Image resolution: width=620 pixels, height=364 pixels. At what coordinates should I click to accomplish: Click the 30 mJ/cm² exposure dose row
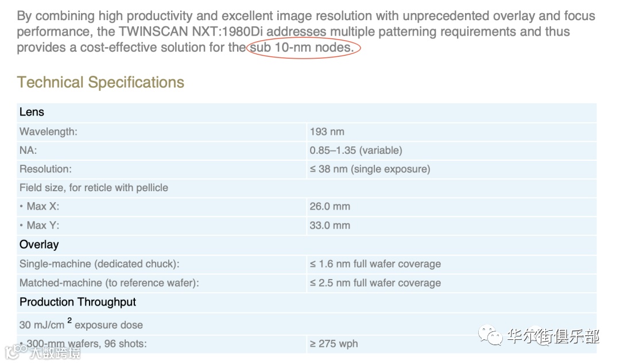coord(307,324)
